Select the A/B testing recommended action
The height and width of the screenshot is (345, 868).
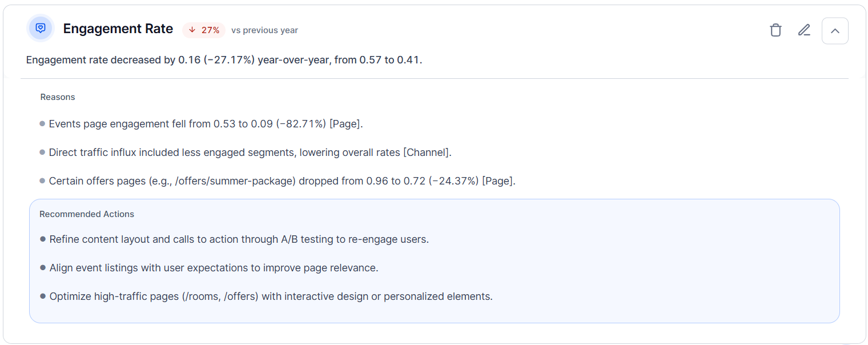point(239,239)
